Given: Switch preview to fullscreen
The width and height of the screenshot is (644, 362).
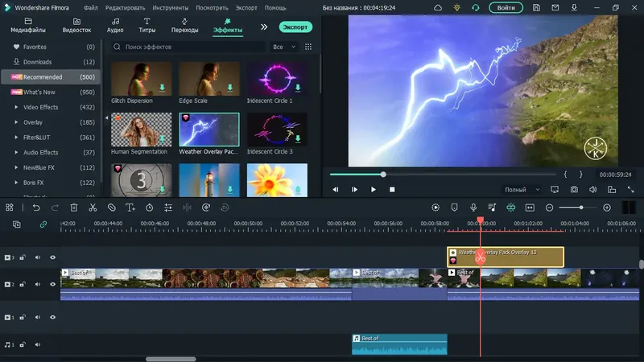Looking at the screenshot, I should [631, 190].
